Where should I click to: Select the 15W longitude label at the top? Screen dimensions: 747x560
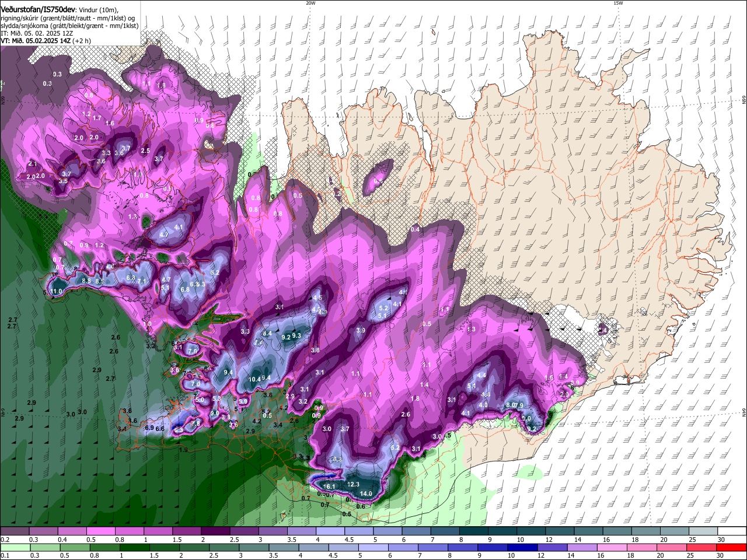(618, 3)
